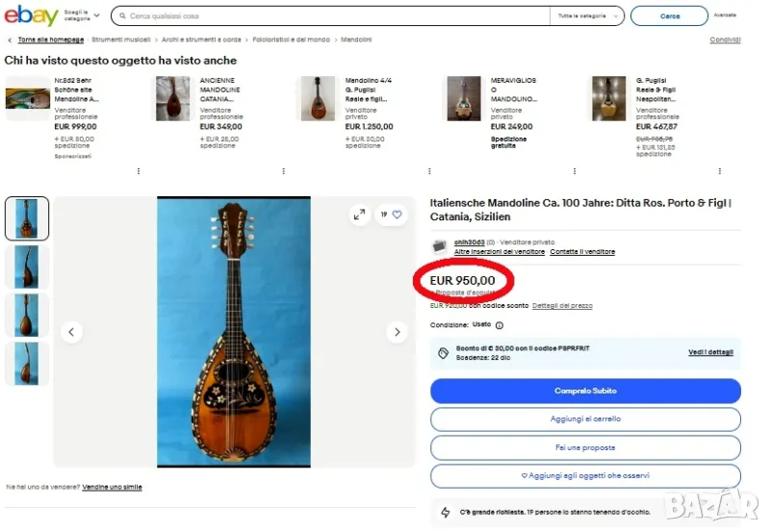The height and width of the screenshot is (532, 770).
Task: Open 'Vedi i dettagli' coupon link
Action: click(710, 352)
